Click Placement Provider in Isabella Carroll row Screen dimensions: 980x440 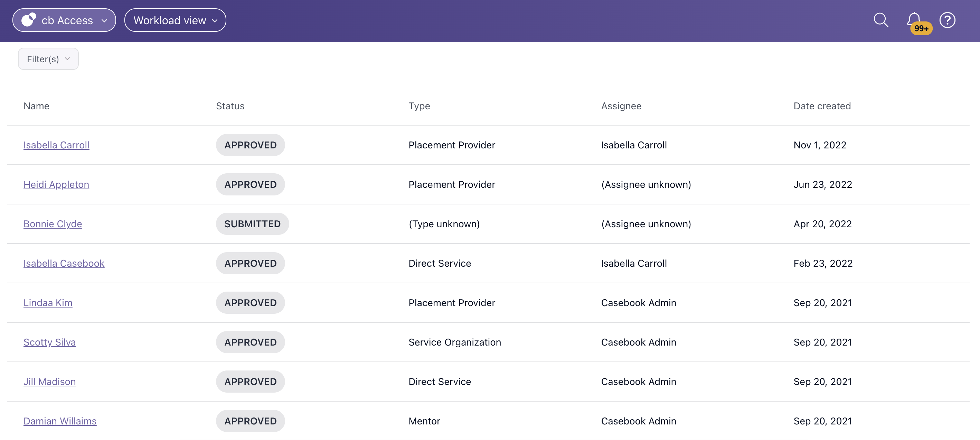coord(452,145)
